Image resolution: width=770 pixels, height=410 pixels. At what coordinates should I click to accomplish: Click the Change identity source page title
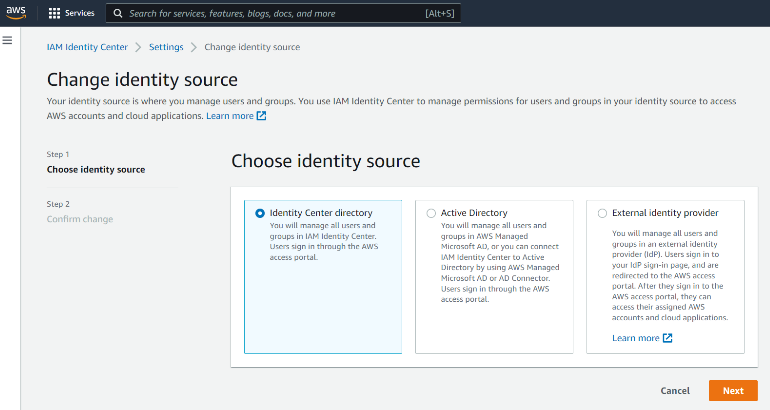[142, 80]
